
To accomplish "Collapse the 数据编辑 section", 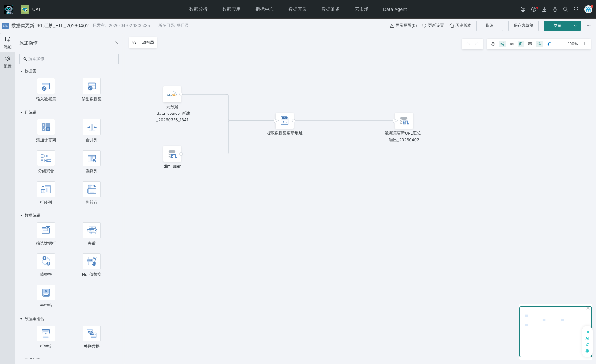I will [x=21, y=216].
